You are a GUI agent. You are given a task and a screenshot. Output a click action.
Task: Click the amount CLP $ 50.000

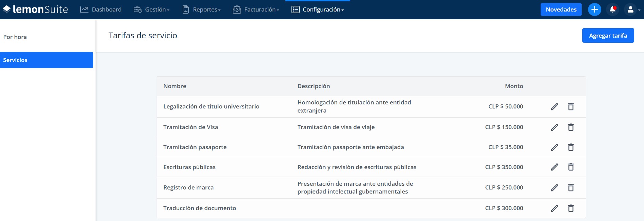[x=506, y=106]
